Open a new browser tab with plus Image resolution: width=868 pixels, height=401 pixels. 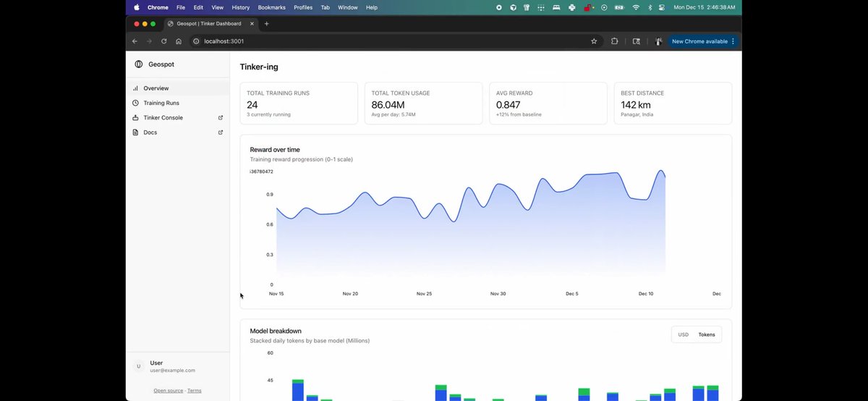coord(266,24)
